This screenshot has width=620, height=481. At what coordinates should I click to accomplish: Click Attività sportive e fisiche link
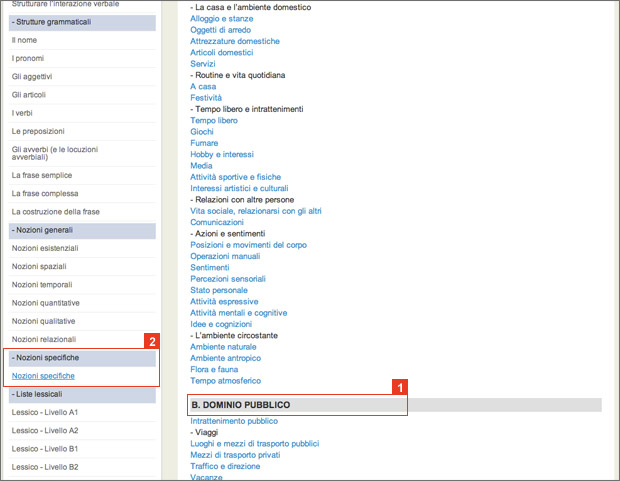point(235,177)
